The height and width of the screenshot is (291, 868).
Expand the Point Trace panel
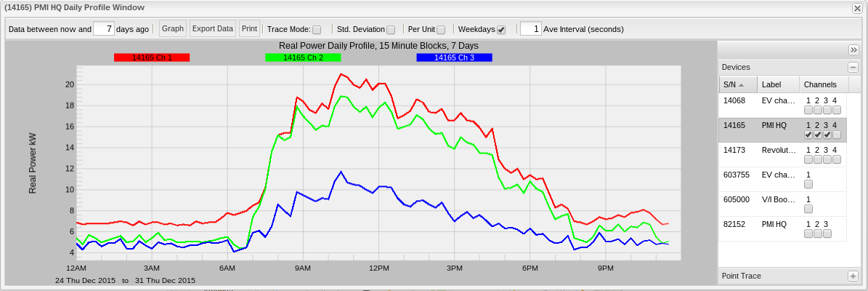pos(853,276)
